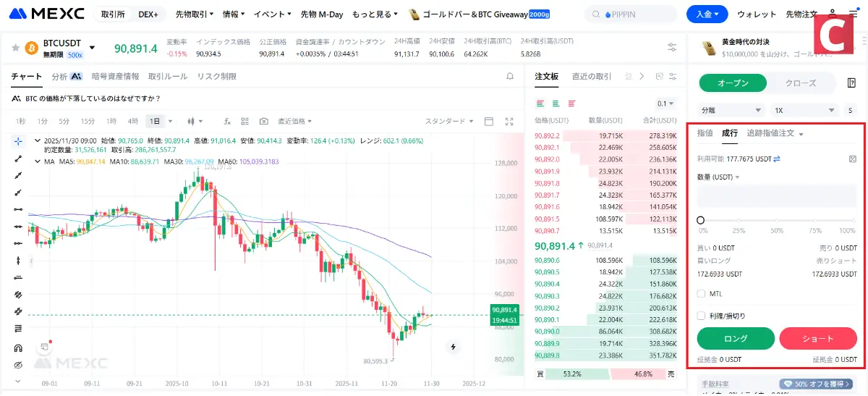Set the quantity slider to 75%

tap(815, 221)
